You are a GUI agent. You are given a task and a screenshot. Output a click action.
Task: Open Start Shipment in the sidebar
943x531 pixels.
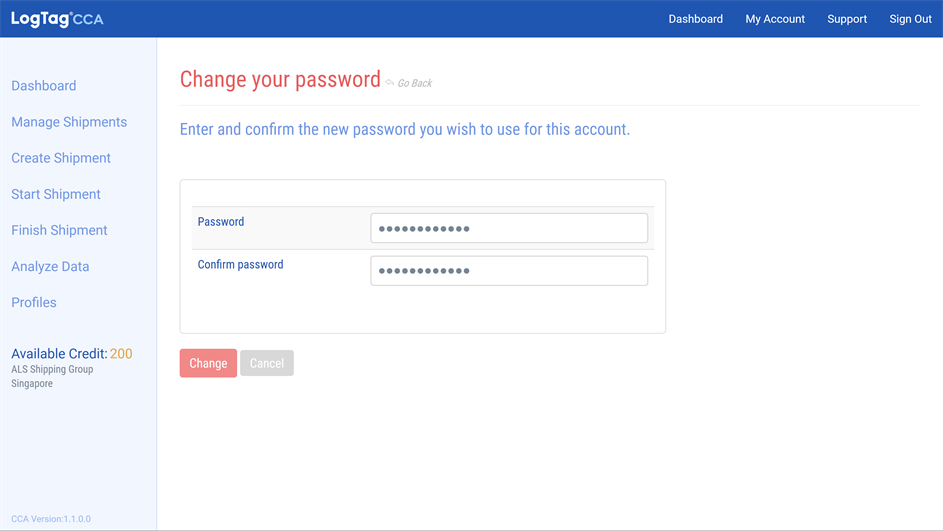(x=56, y=194)
